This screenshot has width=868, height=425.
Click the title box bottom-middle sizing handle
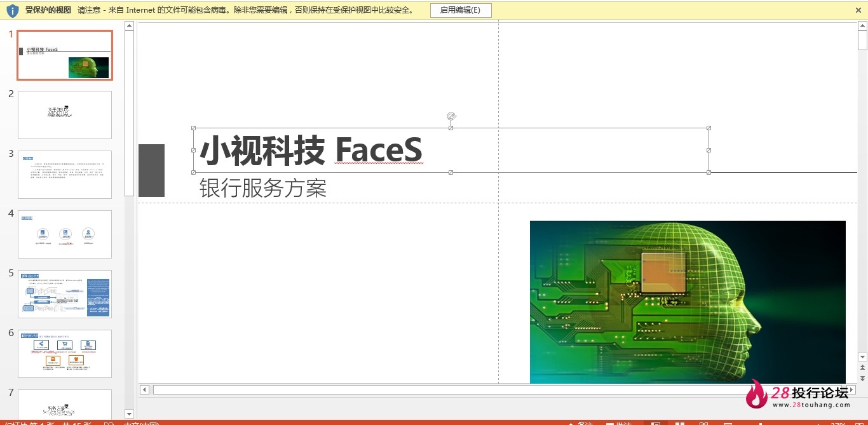click(x=451, y=172)
